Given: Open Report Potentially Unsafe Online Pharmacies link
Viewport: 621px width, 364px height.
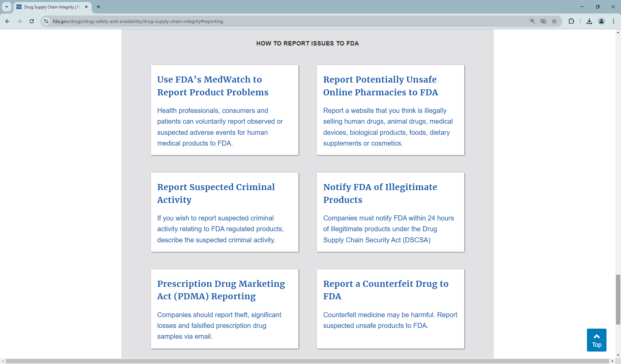Looking at the screenshot, I should (381, 86).
